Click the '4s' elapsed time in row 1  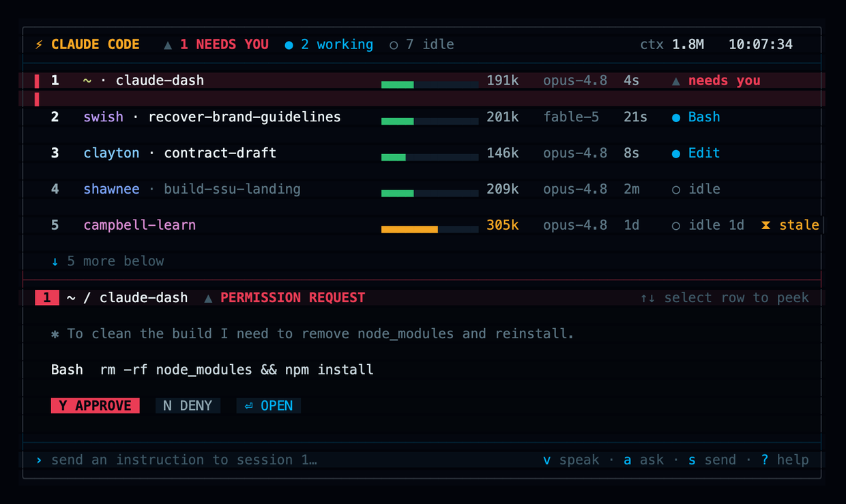[x=632, y=80]
